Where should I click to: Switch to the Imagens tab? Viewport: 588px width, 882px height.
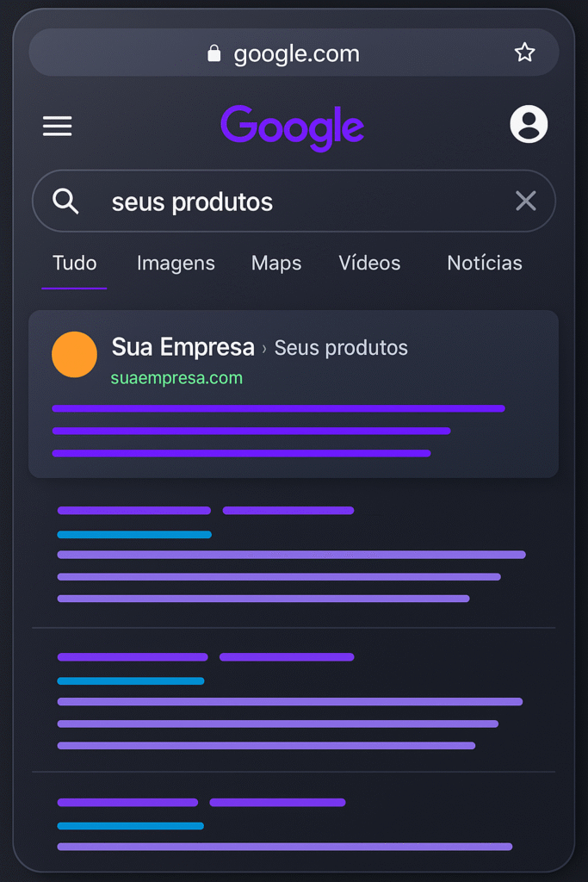tap(176, 264)
